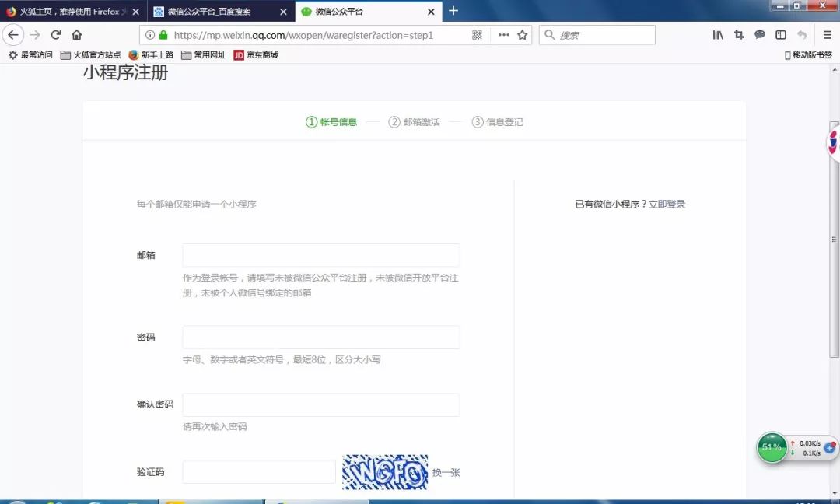Click the vertical scrollbar thumb
This screenshot has height=504, width=840.
(x=834, y=240)
